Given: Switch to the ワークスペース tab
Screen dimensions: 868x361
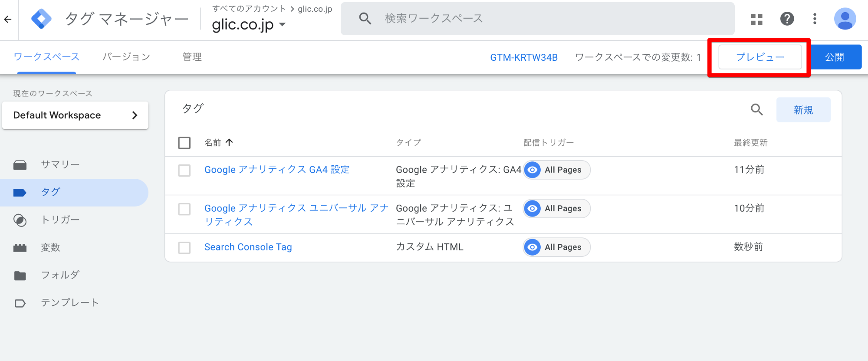Looking at the screenshot, I should pyautogui.click(x=46, y=57).
